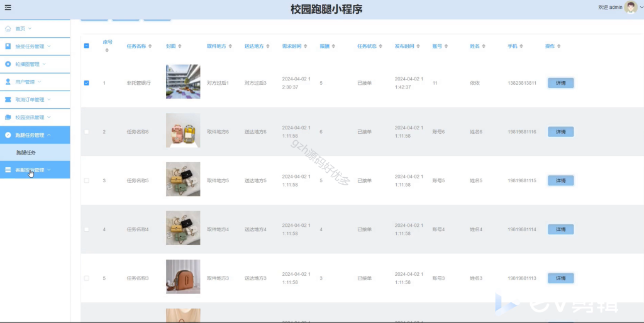644x323 pixels.
Task: Sort by 报酬 column arrows
Action: (333, 47)
